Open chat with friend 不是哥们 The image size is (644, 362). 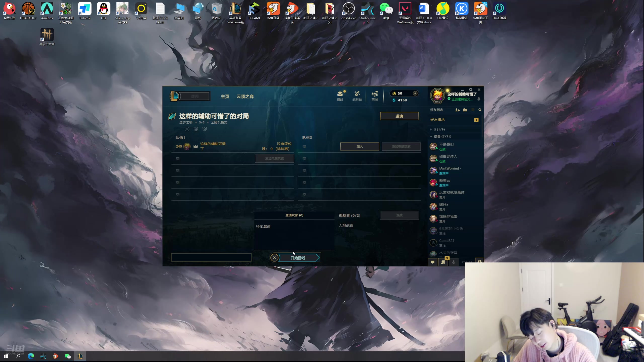(455, 147)
